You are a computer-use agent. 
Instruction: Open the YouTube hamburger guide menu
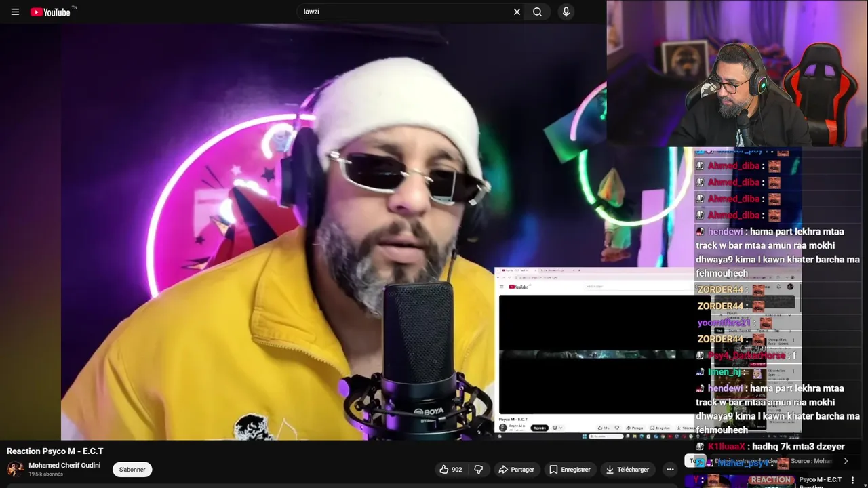tap(15, 12)
